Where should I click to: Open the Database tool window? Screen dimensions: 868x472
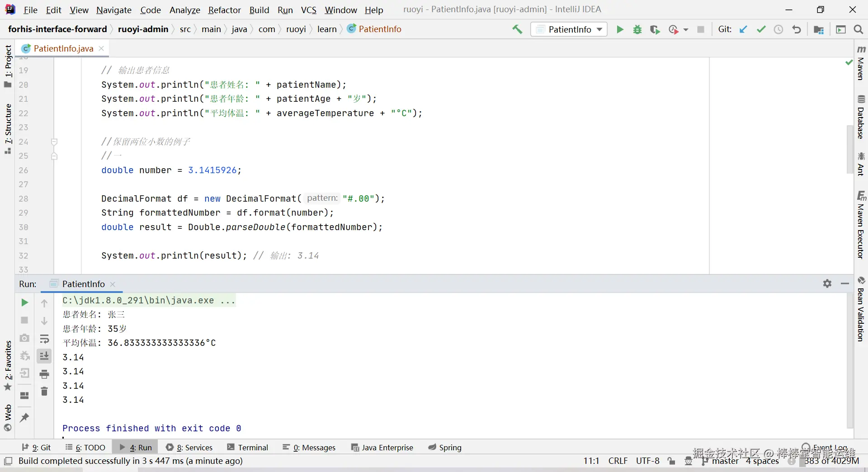point(861,117)
